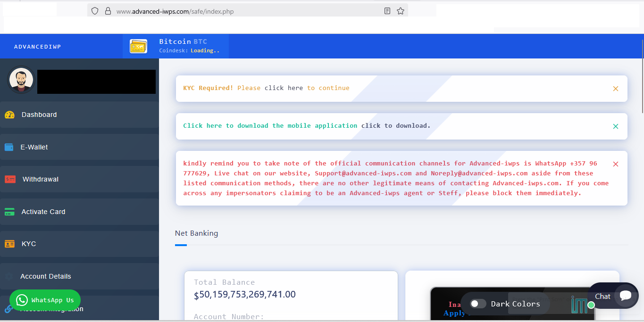Select the Net Banking tab
Image resolution: width=644 pixels, height=322 pixels.
tap(196, 233)
